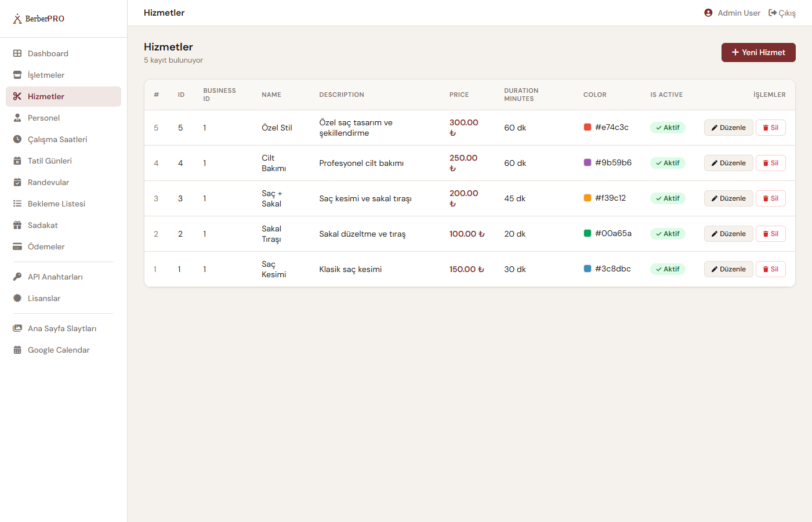Click the BerberPRO logo
The width and height of the screenshot is (812, 522).
pos(38,19)
